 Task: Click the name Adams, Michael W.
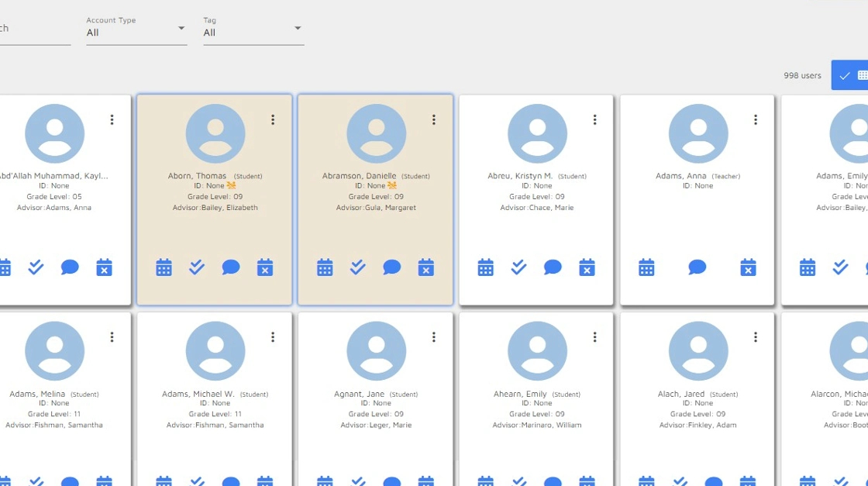click(x=198, y=394)
